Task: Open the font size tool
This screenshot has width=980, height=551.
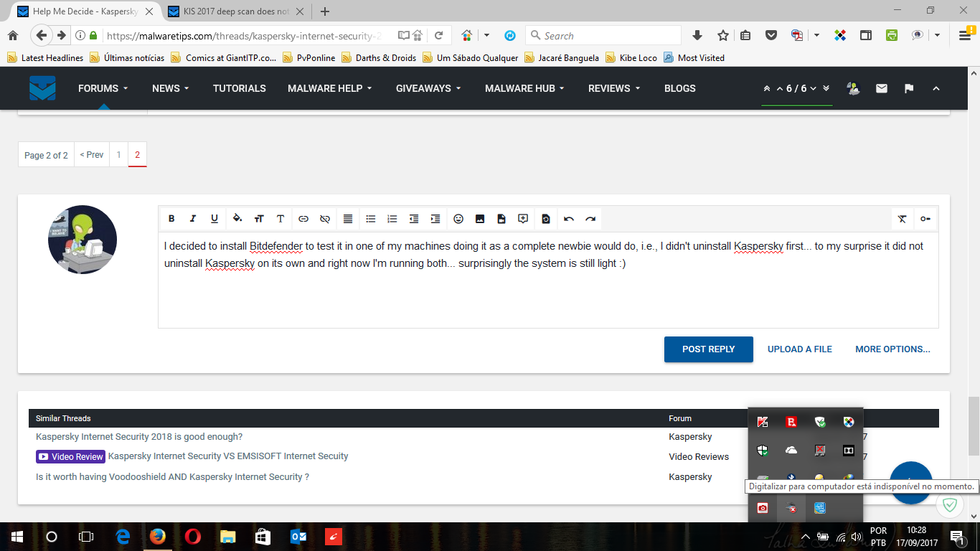Action: click(x=259, y=219)
